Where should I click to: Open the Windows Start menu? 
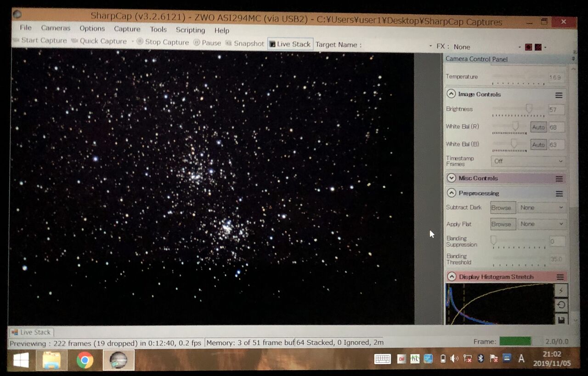coord(21,360)
